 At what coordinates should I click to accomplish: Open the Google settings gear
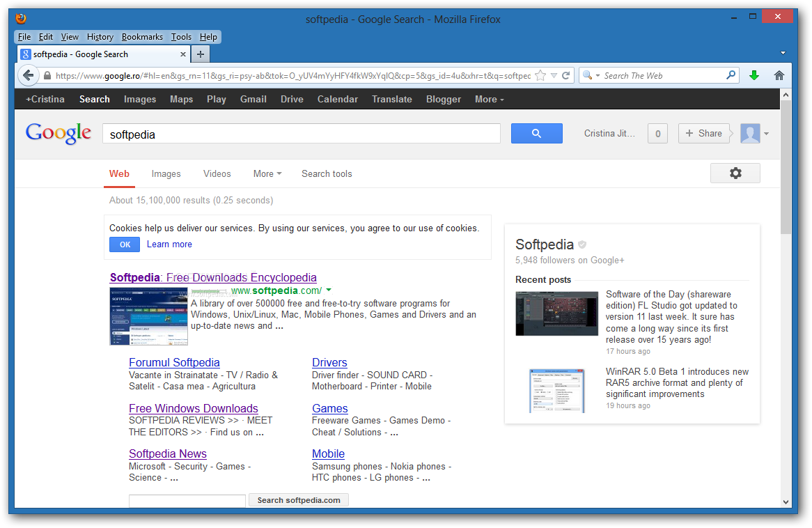click(735, 173)
